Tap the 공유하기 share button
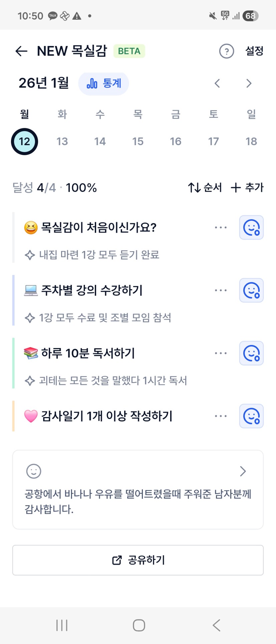The height and width of the screenshot is (644, 276). point(138,560)
